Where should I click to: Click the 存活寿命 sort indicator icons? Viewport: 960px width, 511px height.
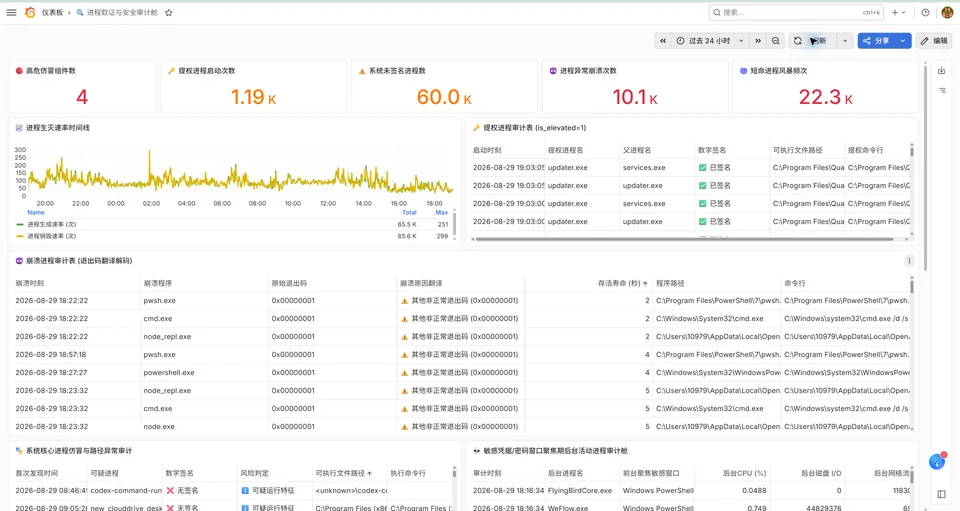[x=645, y=283]
